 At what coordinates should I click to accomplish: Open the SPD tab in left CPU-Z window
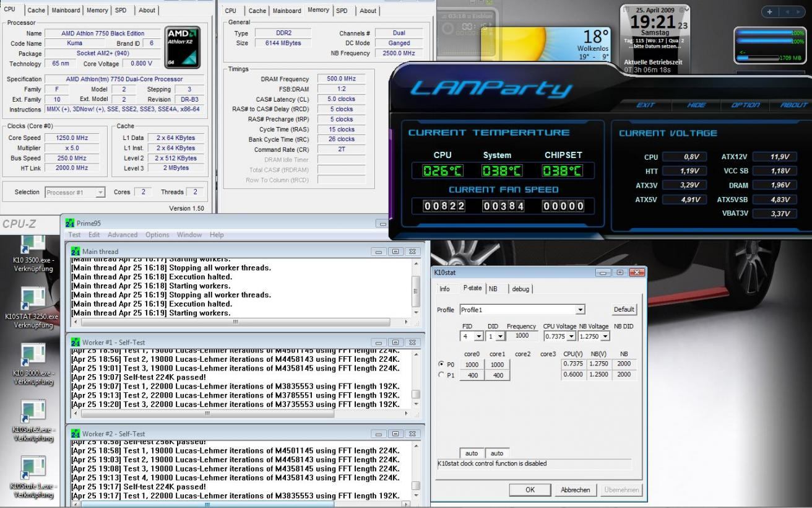[121, 11]
